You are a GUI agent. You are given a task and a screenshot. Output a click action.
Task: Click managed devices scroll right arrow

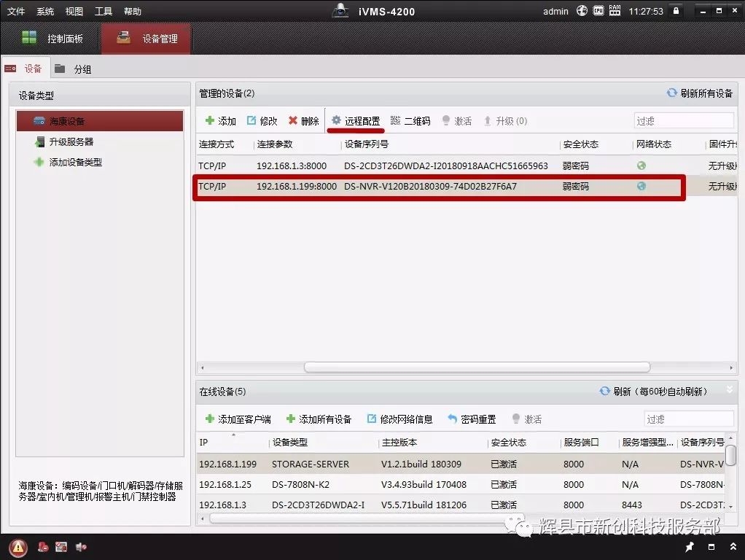pos(730,367)
